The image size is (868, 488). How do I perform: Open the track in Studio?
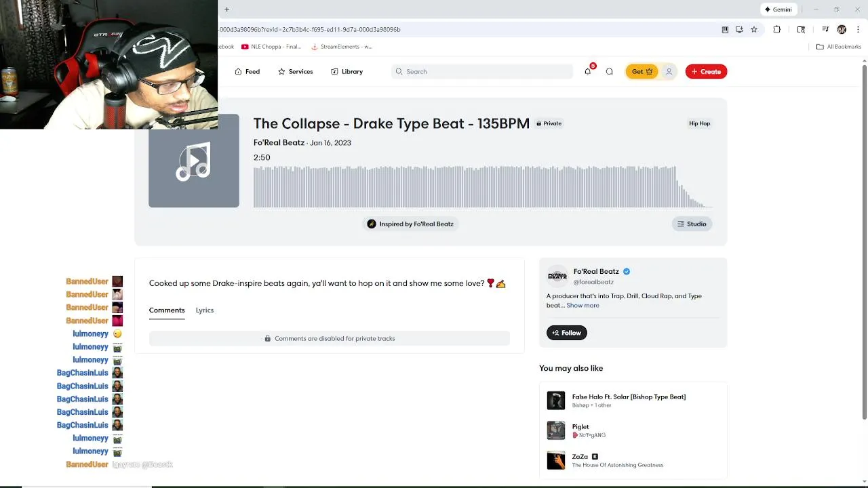[x=692, y=224]
